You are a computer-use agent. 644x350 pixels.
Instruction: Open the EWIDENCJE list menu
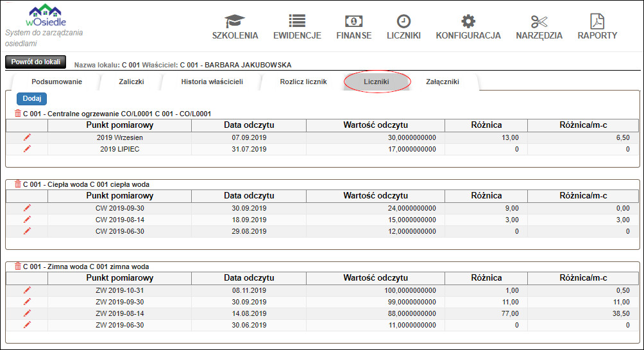297,27
